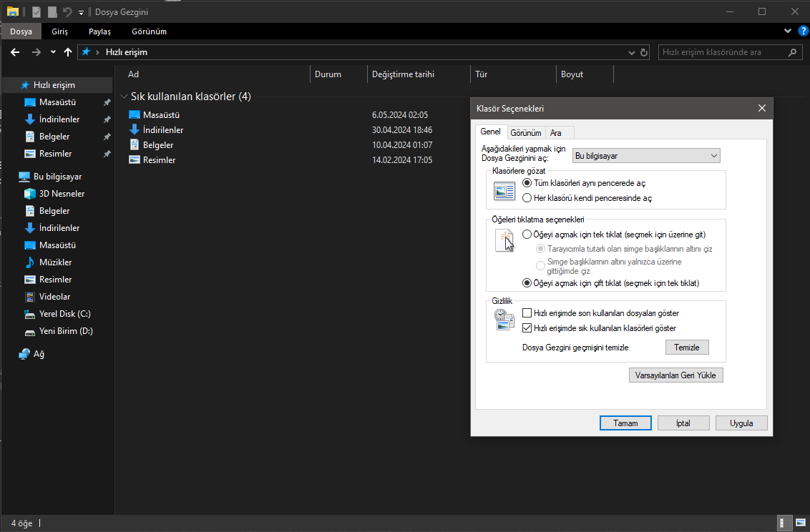Confirm with the Tamam button
The image size is (810, 532).
coord(625,423)
